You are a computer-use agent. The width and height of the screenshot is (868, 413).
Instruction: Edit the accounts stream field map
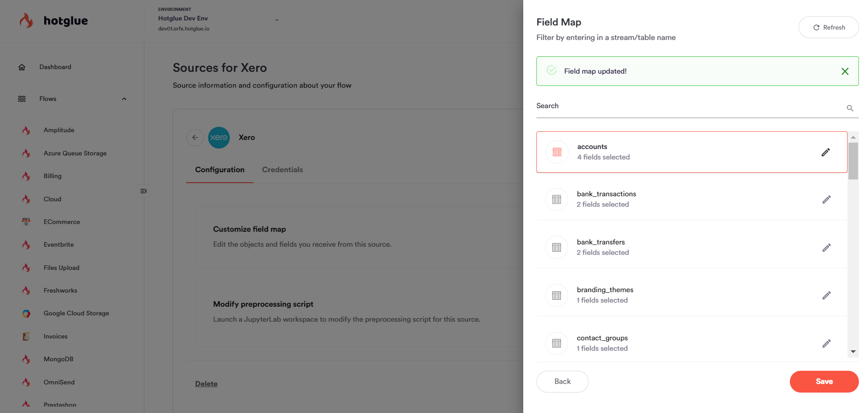coord(825,152)
